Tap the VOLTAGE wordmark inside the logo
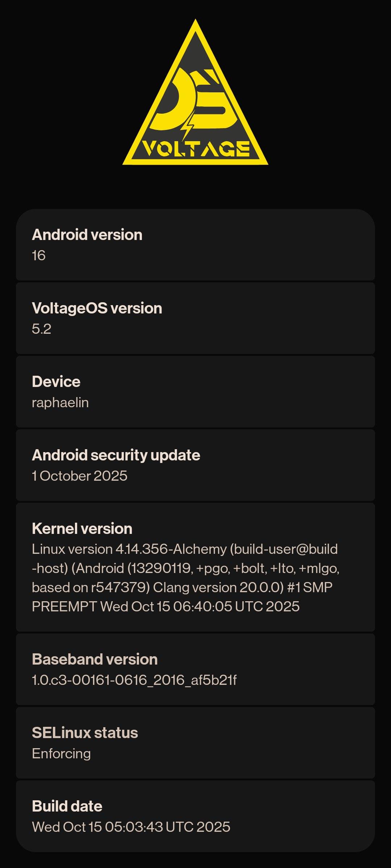The height and width of the screenshot is (868, 391). click(x=195, y=149)
